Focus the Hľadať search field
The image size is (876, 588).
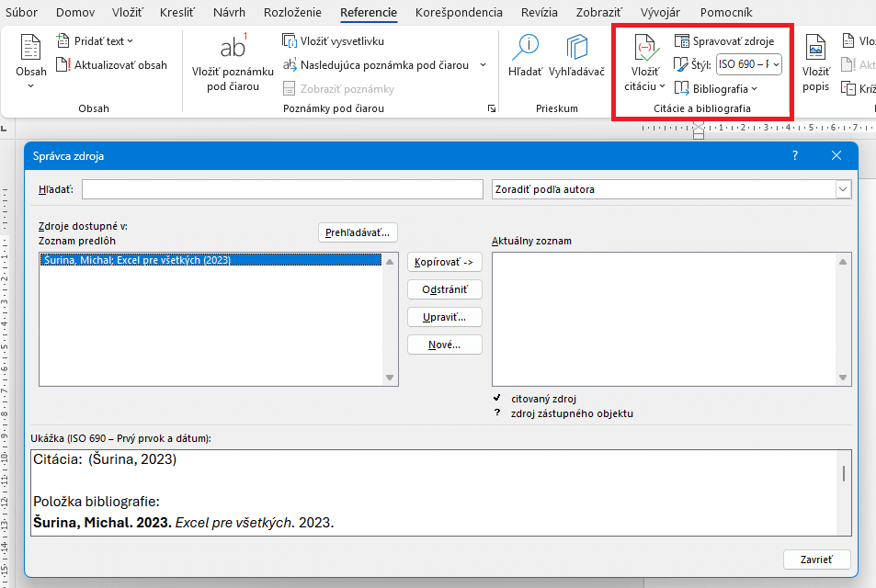[282, 189]
